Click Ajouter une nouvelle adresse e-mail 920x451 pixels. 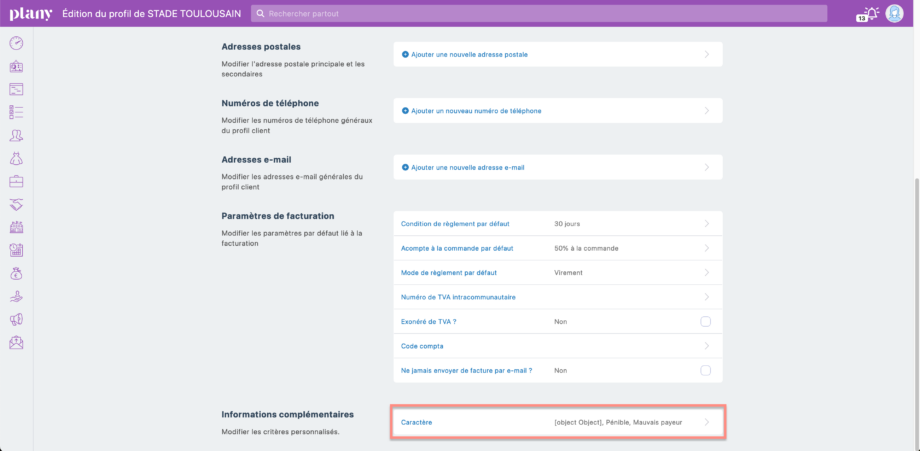[x=467, y=167]
